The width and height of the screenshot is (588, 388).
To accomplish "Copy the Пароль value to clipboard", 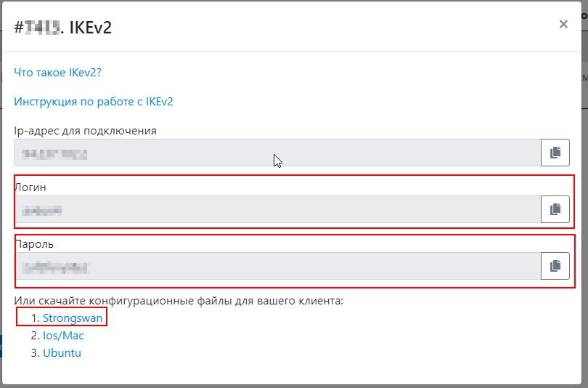I will point(555,266).
